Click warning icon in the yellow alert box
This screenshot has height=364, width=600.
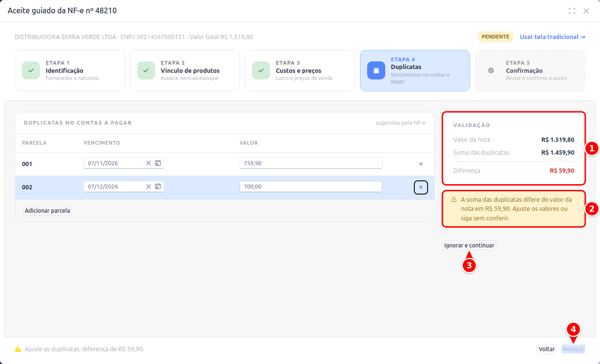(454, 199)
